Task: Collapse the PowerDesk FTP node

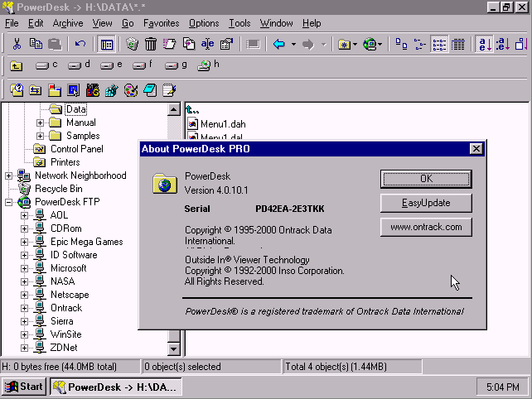Action: point(8,202)
